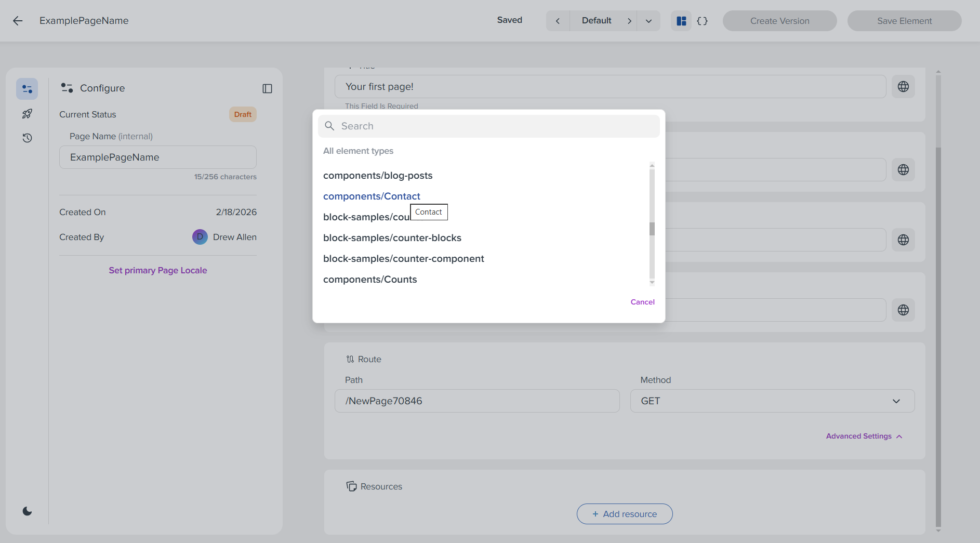Click the Create Version button
980x543 pixels.
(779, 21)
